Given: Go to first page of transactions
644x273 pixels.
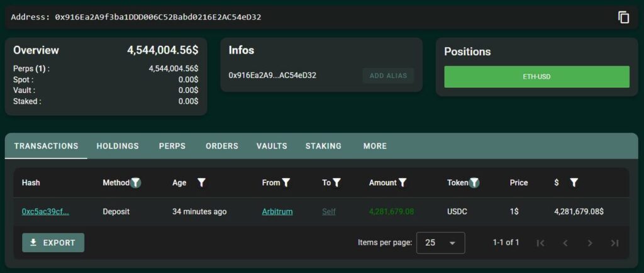Looking at the screenshot, I should [540, 243].
